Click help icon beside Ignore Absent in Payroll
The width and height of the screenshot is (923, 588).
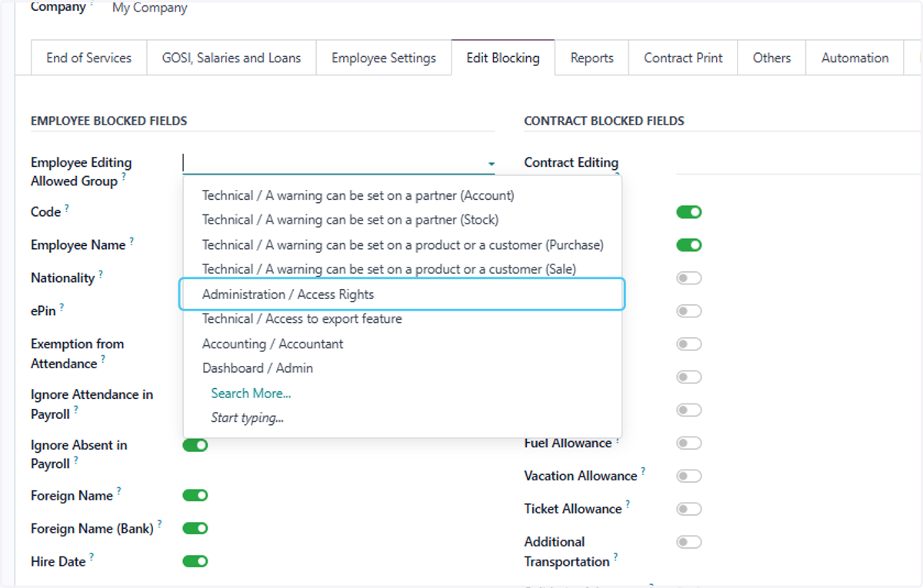click(x=76, y=460)
